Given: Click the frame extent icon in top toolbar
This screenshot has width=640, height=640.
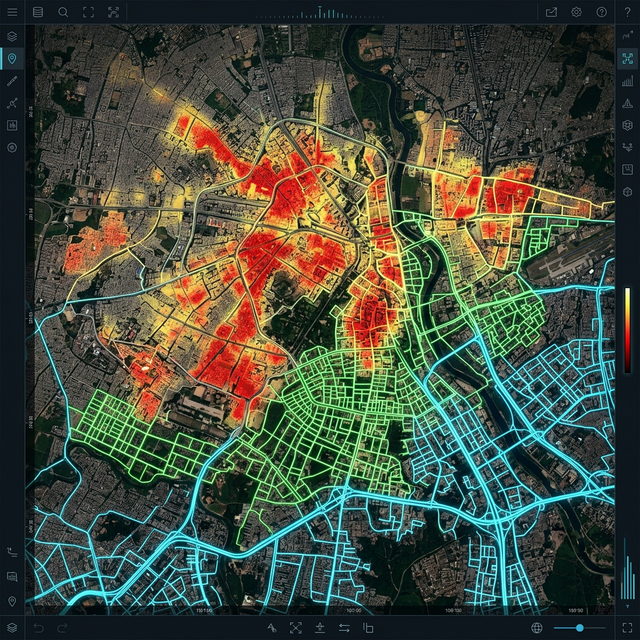Looking at the screenshot, I should tap(88, 12).
